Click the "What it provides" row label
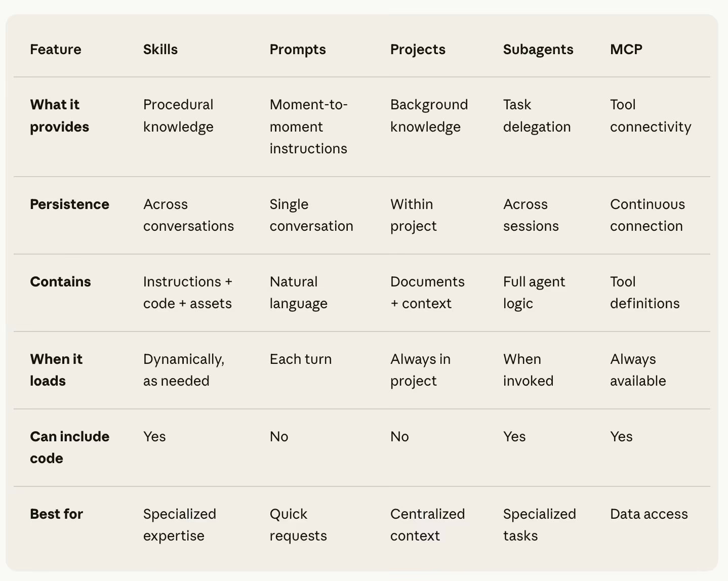 pyautogui.click(x=59, y=115)
